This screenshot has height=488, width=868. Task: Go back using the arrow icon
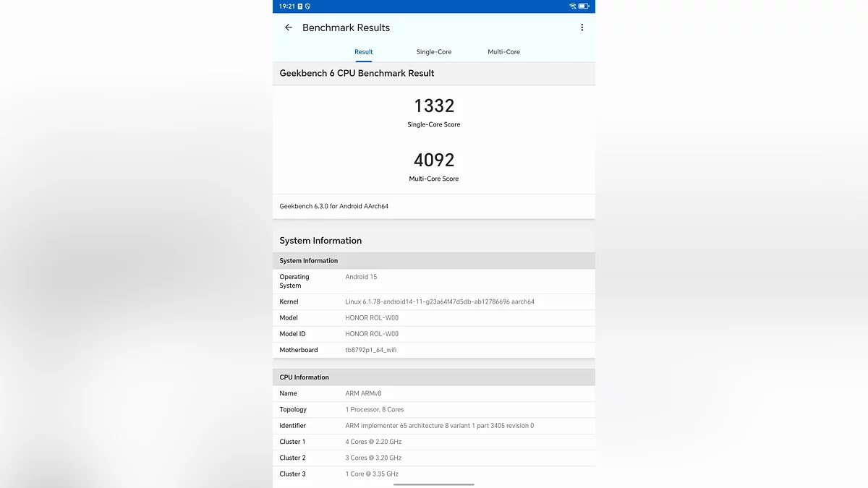click(289, 27)
